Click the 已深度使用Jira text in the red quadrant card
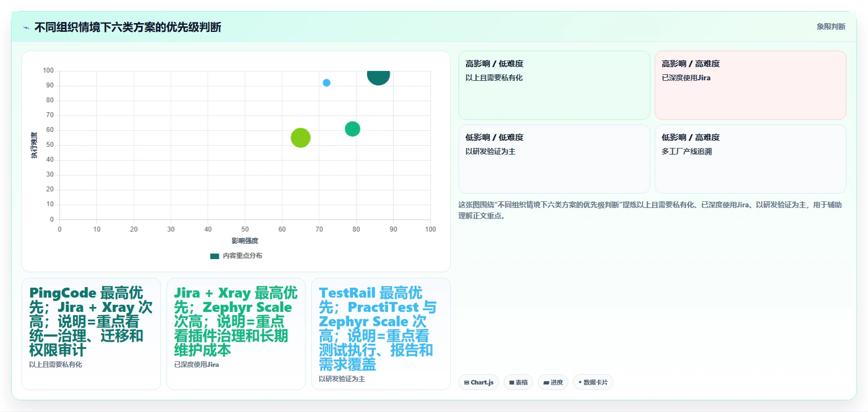The image size is (868, 412). pyautogui.click(x=686, y=78)
